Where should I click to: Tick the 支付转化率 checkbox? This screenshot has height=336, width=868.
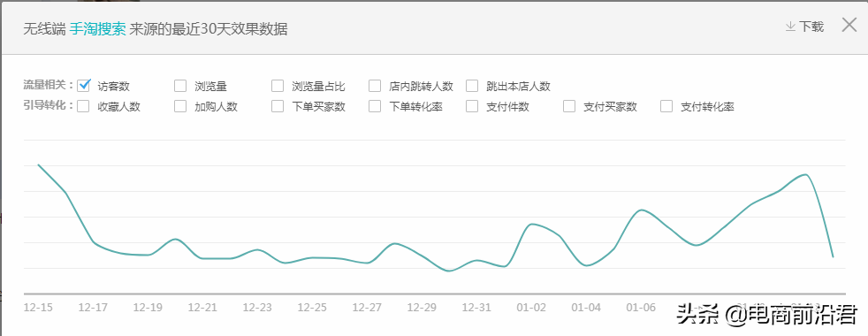(666, 106)
